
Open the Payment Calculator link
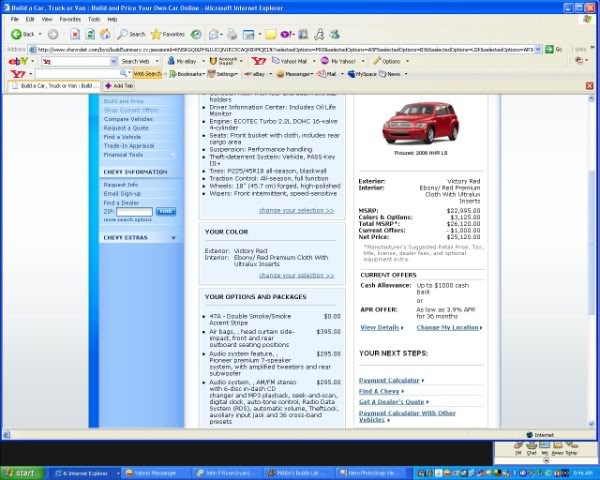point(389,380)
